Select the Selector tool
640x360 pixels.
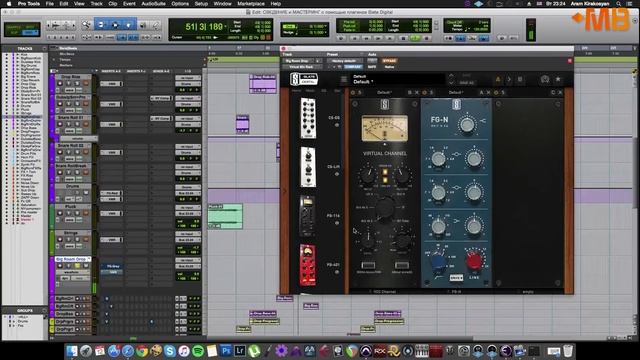(115, 25)
